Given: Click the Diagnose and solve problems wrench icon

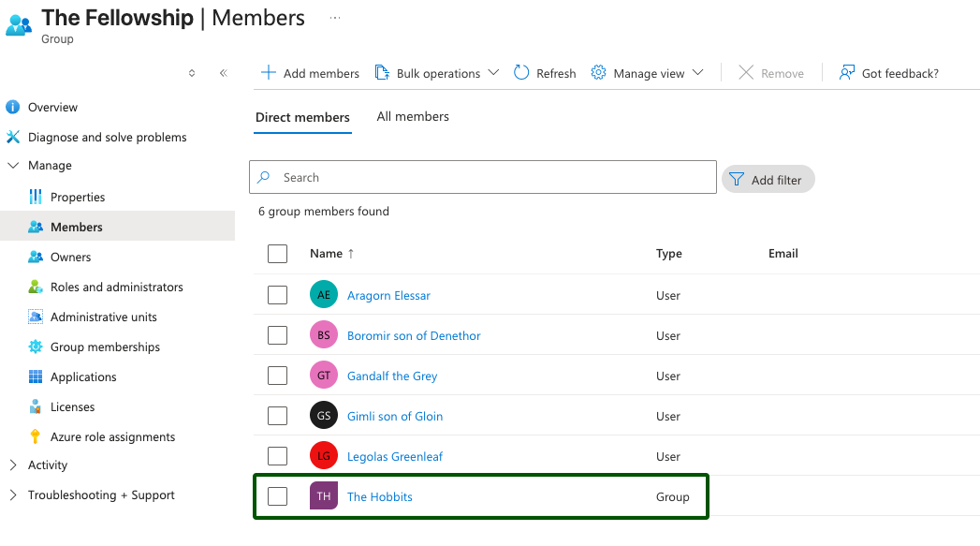Looking at the screenshot, I should click(x=12, y=137).
